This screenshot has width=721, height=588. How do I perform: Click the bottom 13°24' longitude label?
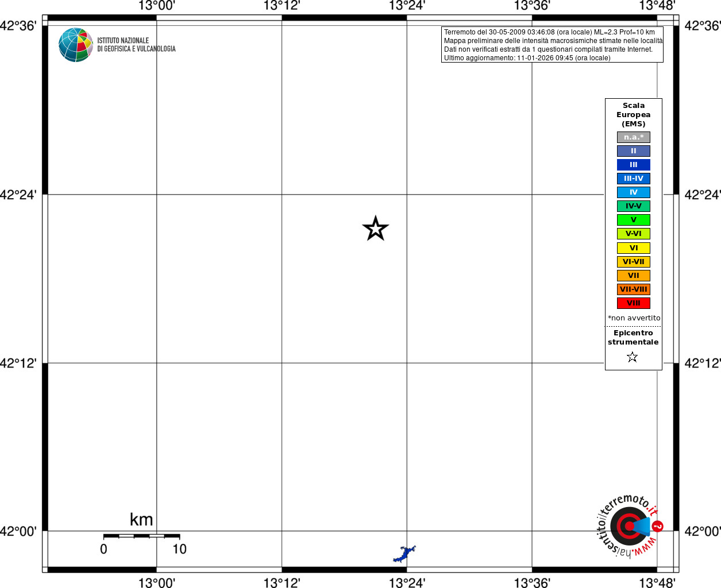pos(407,583)
